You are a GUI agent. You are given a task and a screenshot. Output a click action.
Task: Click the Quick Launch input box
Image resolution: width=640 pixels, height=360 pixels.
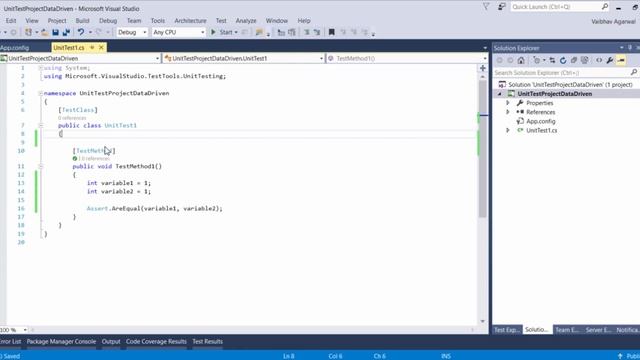tap(555, 7)
